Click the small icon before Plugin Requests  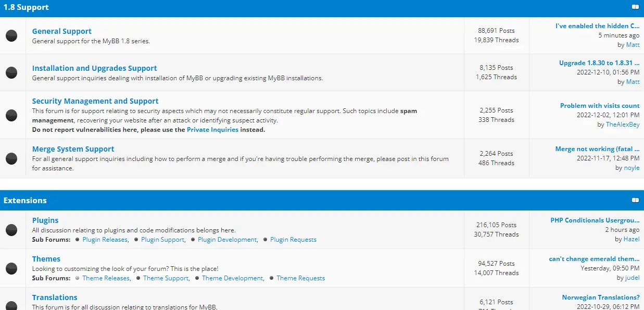pos(266,240)
